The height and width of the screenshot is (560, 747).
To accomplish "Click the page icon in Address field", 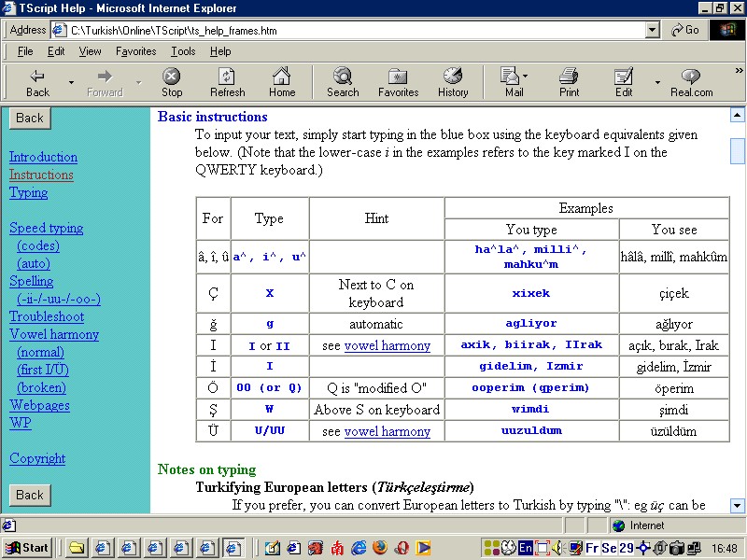I will click(59, 30).
